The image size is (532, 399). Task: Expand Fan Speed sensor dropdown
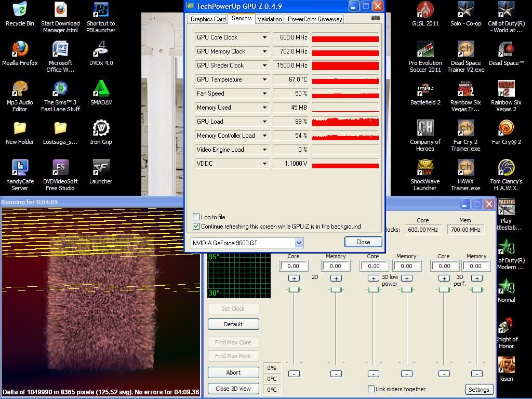point(264,94)
